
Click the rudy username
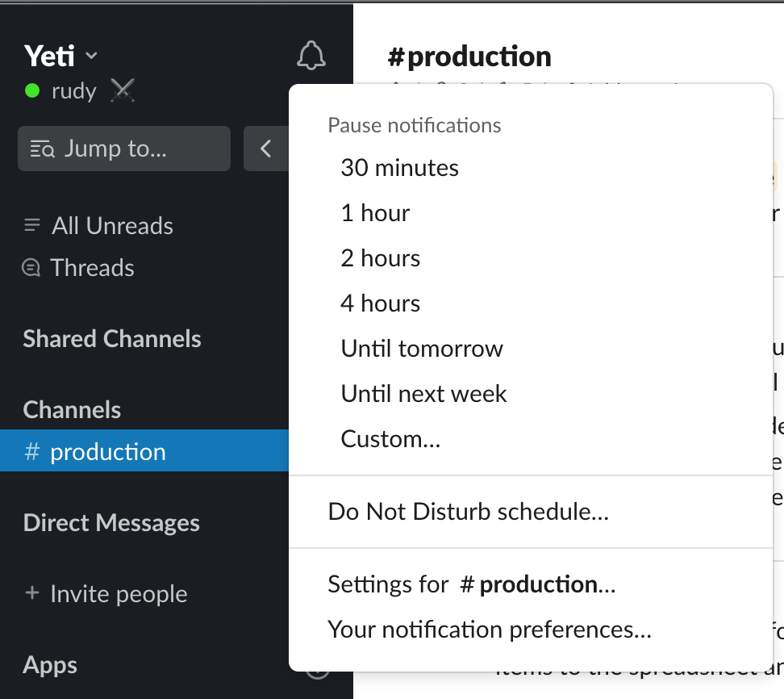pyautogui.click(x=74, y=91)
